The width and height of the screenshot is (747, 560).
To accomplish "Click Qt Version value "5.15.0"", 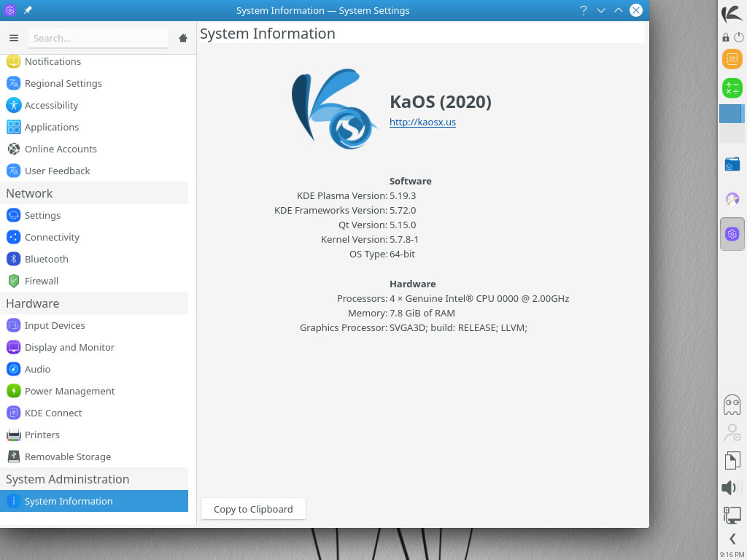I will (x=403, y=225).
